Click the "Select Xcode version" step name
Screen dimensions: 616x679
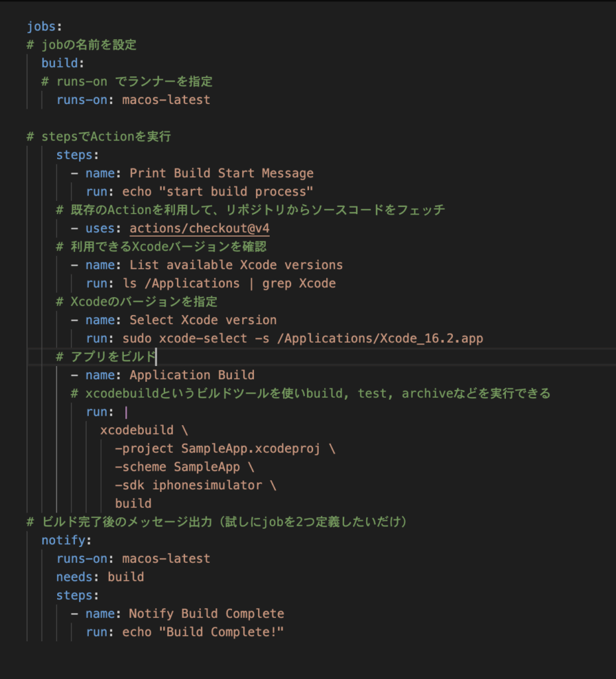[202, 320]
